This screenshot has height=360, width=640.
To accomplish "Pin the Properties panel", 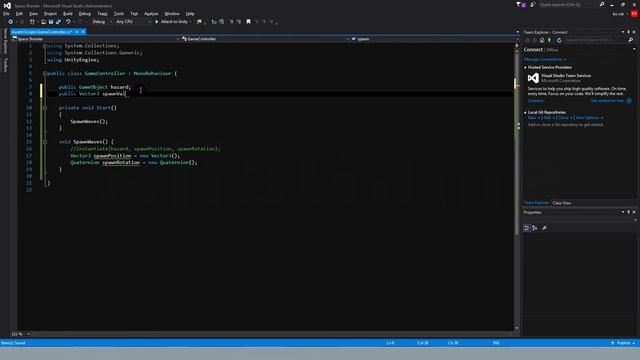I will pos(629,212).
